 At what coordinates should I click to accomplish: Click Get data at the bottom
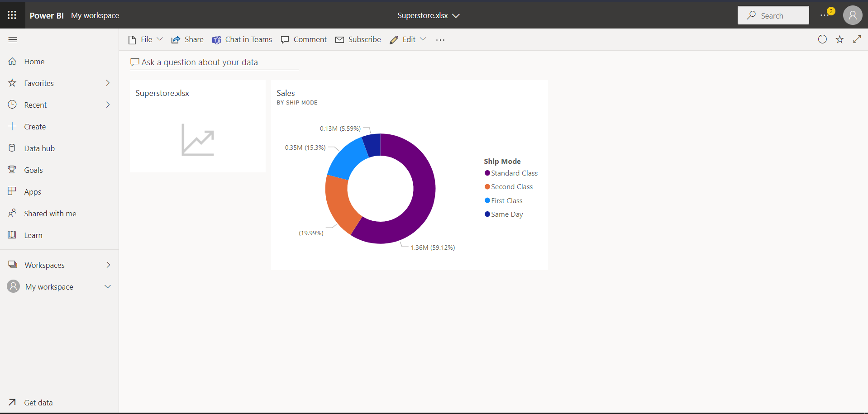(x=38, y=402)
